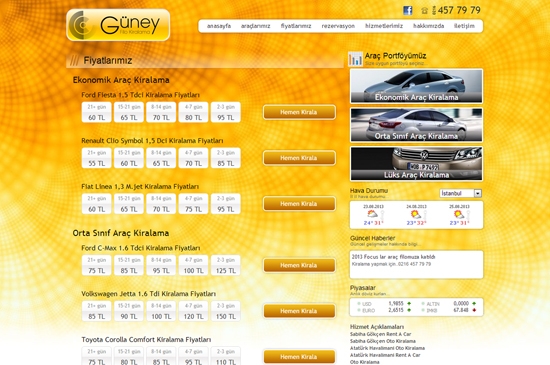Click the Araç Portföyümüz chart icon

[x=355, y=59]
